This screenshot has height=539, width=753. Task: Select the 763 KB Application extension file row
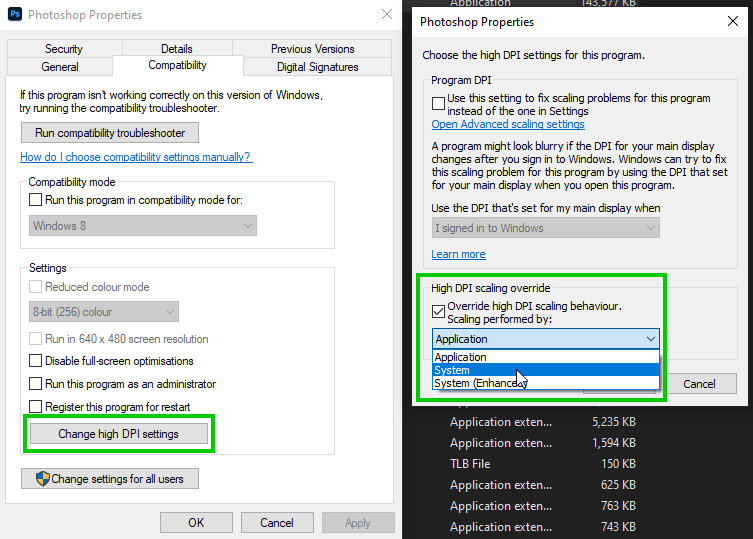coord(543,505)
